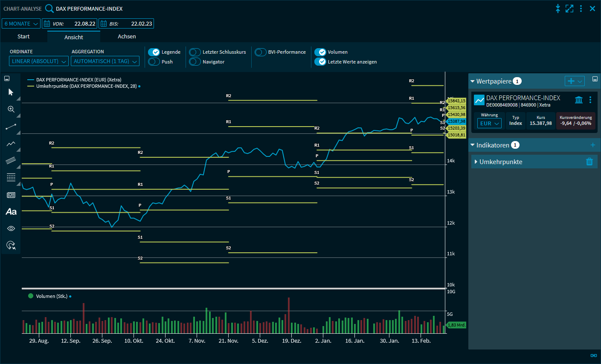This screenshot has width=601, height=364.
Task: Enable the Navigator toggle
Action: [195, 62]
